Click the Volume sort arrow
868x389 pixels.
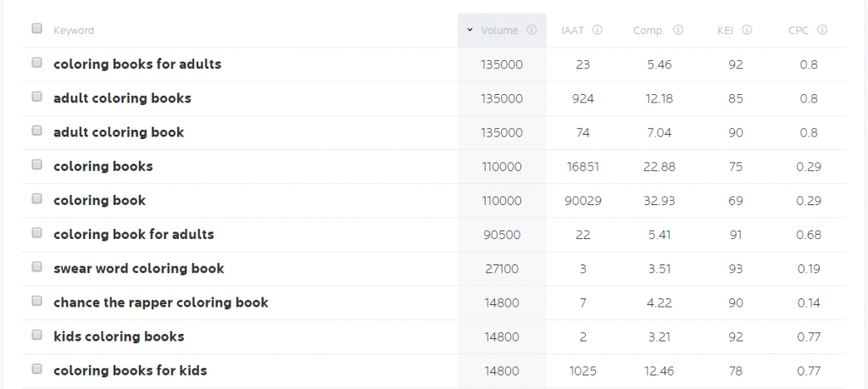pyautogui.click(x=470, y=30)
